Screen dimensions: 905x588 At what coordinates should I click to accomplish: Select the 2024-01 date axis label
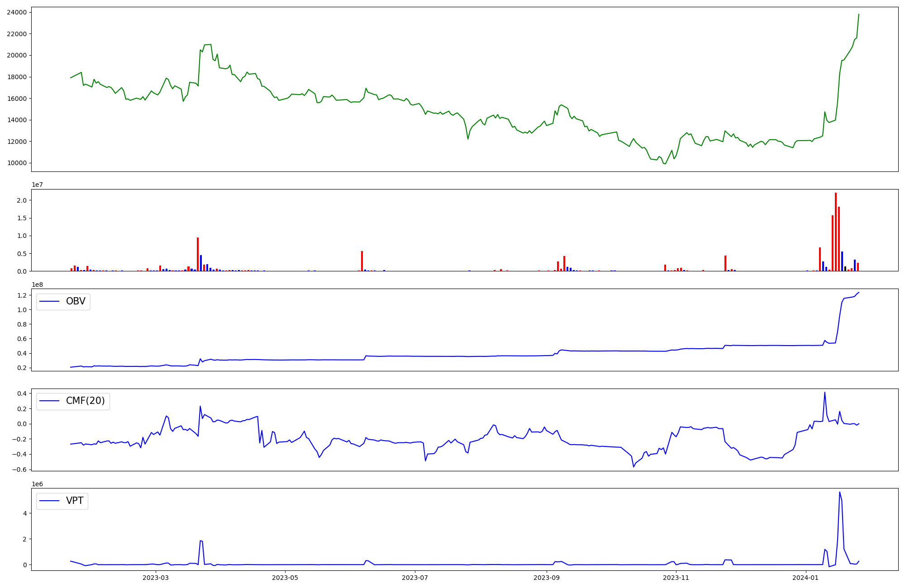(806, 578)
